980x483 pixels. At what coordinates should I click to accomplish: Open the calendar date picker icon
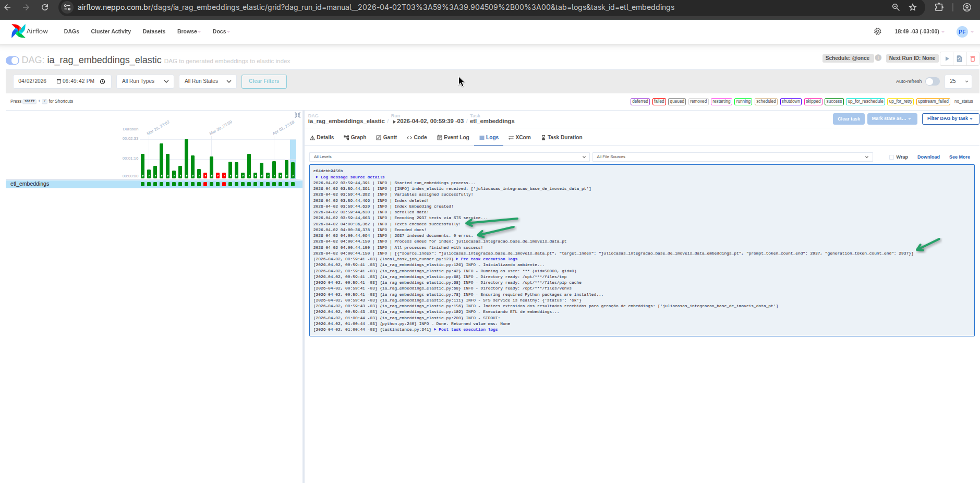point(59,81)
